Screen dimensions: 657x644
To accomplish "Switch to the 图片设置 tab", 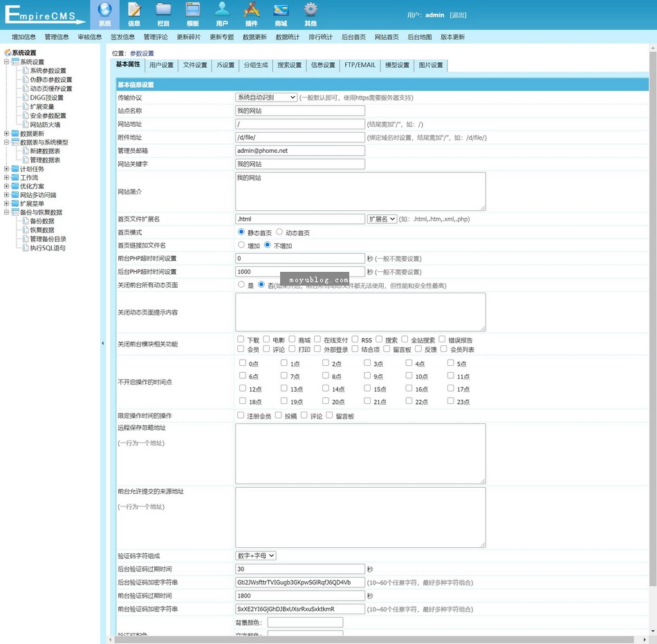I will [x=431, y=65].
